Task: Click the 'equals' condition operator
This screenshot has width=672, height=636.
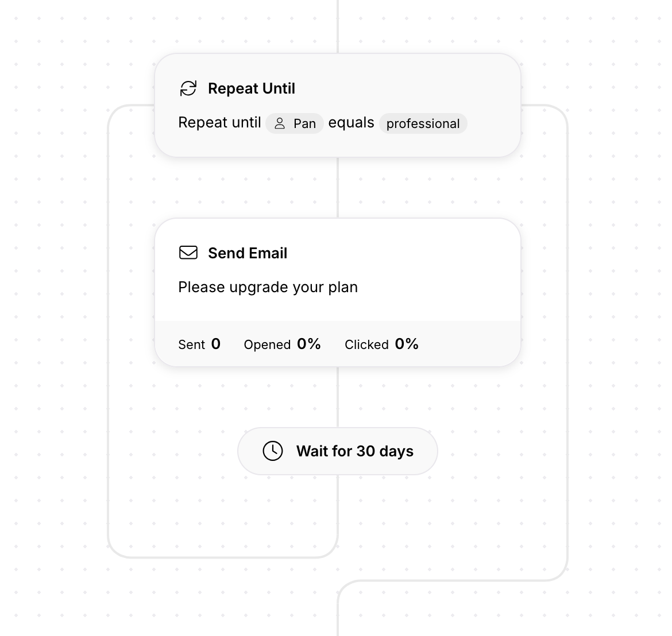Action: 351,122
